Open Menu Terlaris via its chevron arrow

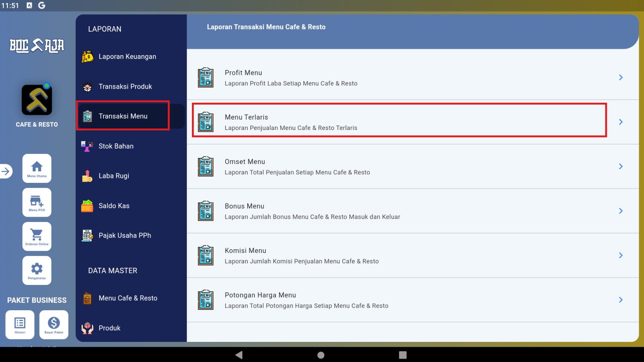[x=621, y=122]
